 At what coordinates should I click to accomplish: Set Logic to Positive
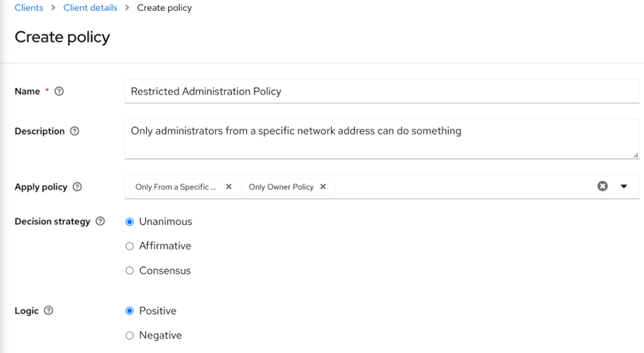tap(130, 311)
